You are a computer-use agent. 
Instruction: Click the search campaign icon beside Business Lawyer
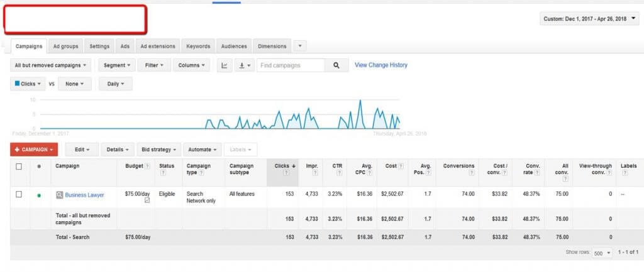click(x=59, y=195)
